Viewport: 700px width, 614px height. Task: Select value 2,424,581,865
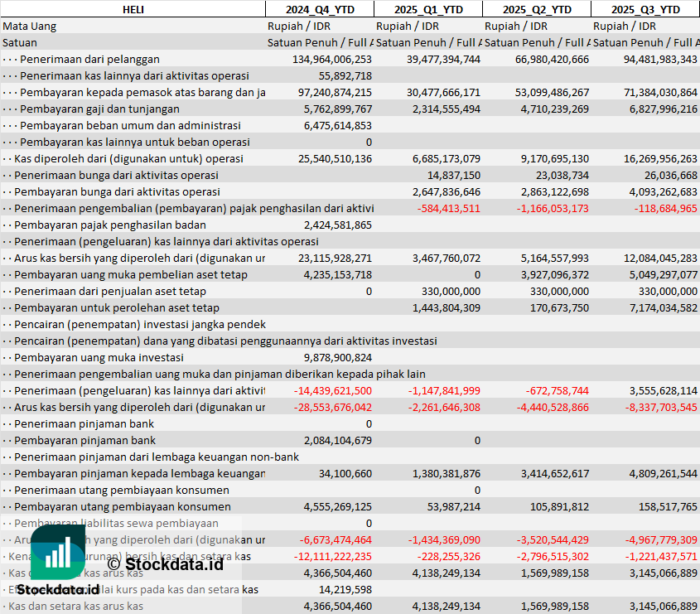[x=338, y=225]
